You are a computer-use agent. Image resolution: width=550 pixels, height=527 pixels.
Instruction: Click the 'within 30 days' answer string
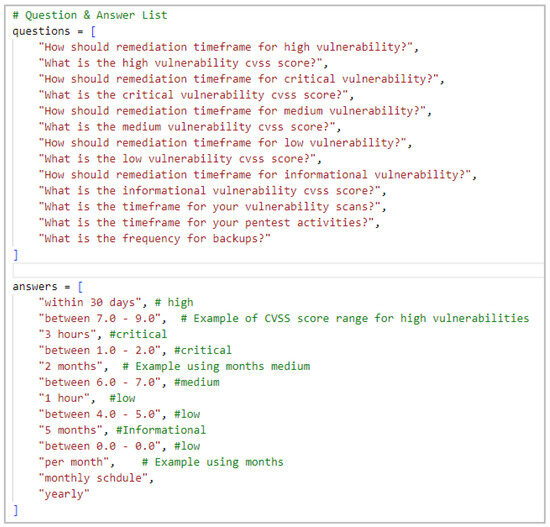click(x=90, y=302)
